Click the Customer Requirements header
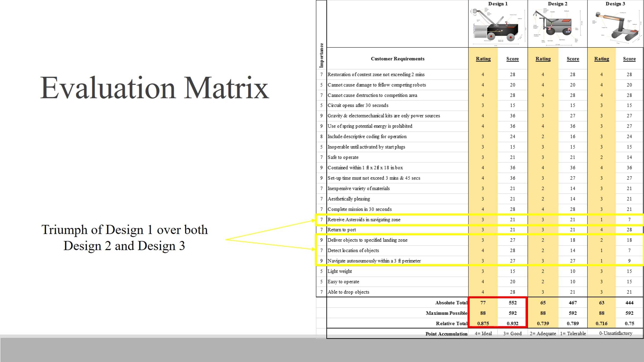 click(397, 59)
